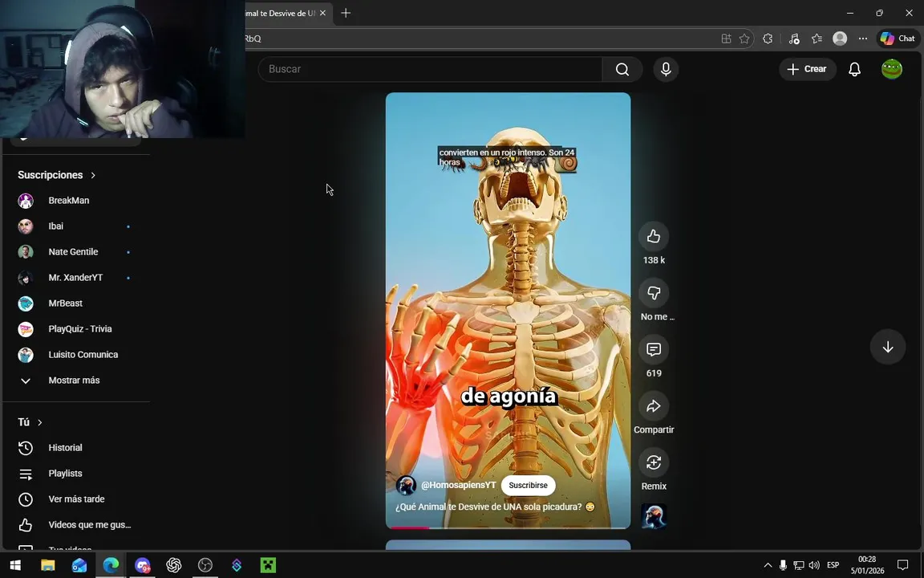Open HomosapiensYT channel avatar

click(406, 486)
